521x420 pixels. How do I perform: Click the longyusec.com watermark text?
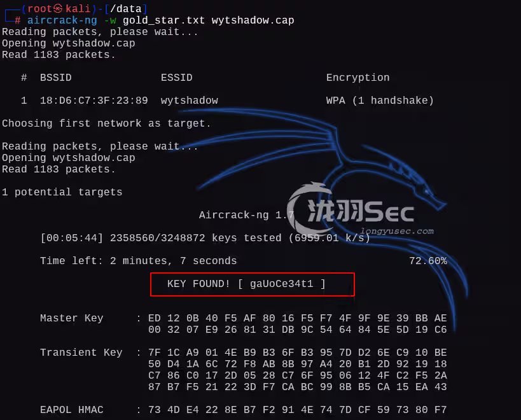(x=397, y=231)
